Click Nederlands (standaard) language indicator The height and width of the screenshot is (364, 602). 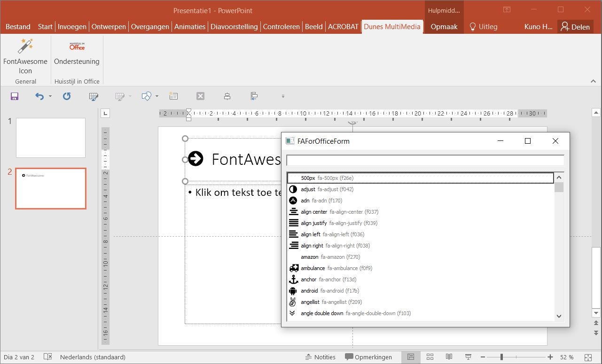pos(93,357)
